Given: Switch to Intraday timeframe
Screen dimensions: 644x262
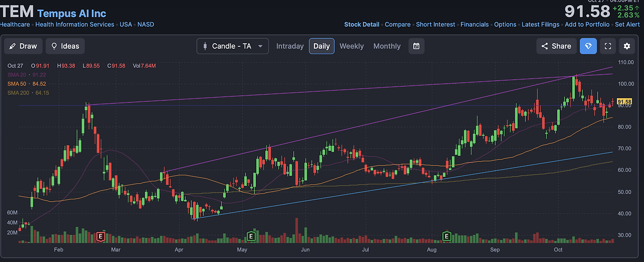Looking at the screenshot, I should click(x=290, y=46).
